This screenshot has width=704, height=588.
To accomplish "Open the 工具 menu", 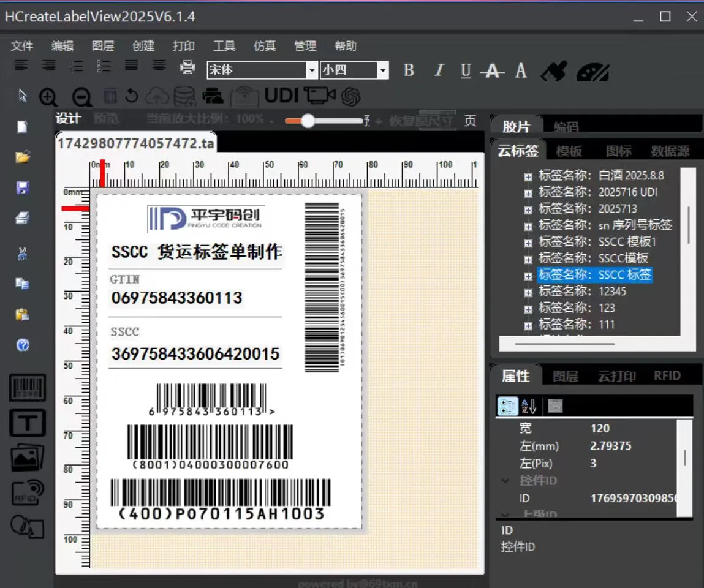I will [x=224, y=46].
